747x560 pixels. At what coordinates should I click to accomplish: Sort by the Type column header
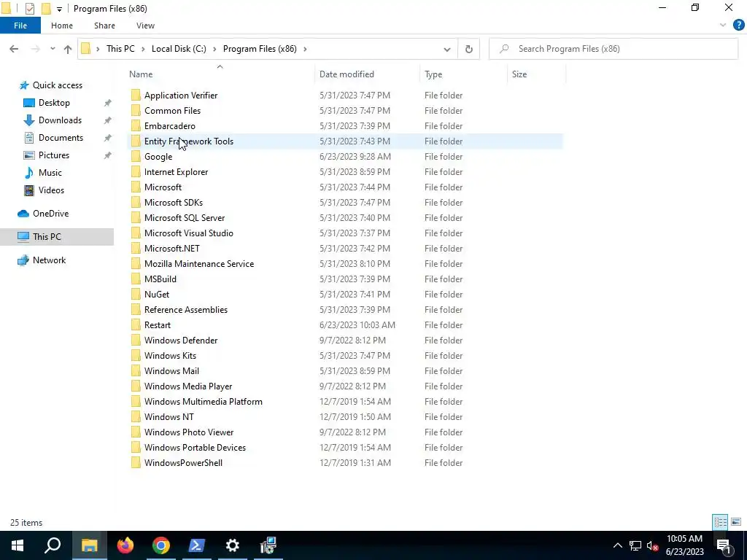click(433, 74)
